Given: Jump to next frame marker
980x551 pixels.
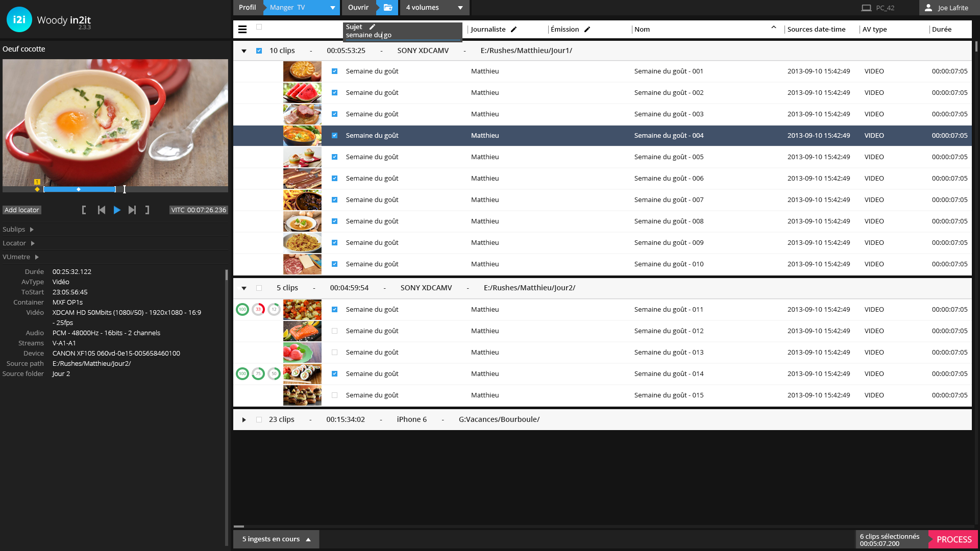Looking at the screenshot, I should 132,210.
